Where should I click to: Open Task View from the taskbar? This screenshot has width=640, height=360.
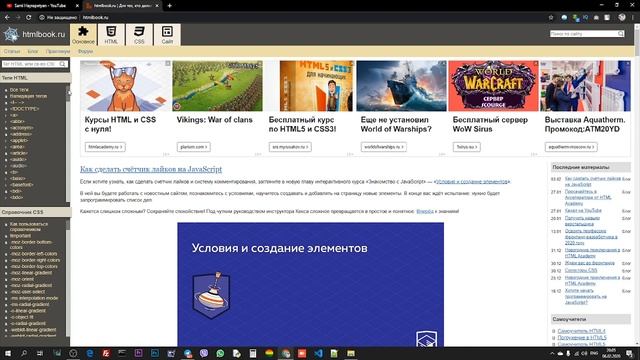(x=40, y=353)
